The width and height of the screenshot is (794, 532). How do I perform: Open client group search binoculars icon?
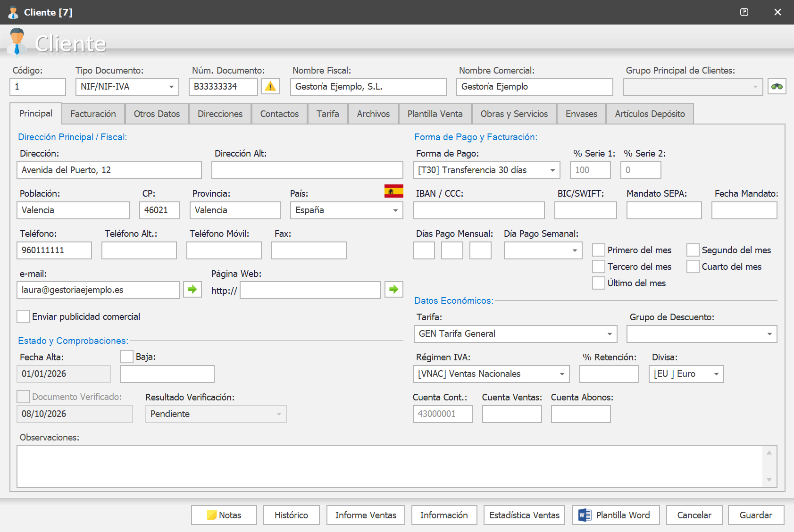777,86
